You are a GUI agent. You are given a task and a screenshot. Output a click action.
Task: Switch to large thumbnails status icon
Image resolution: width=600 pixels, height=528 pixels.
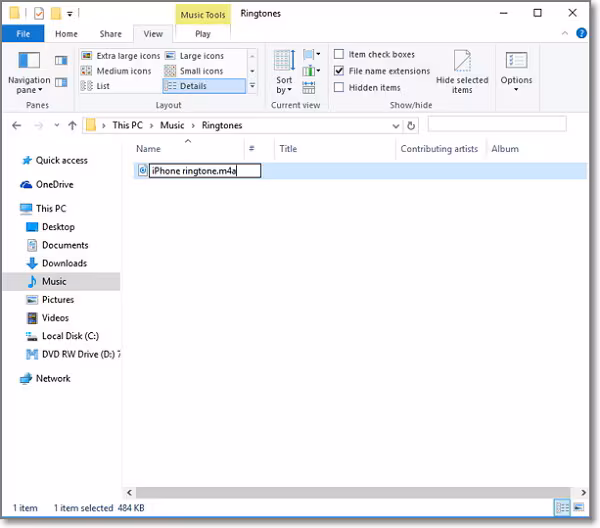click(x=579, y=508)
